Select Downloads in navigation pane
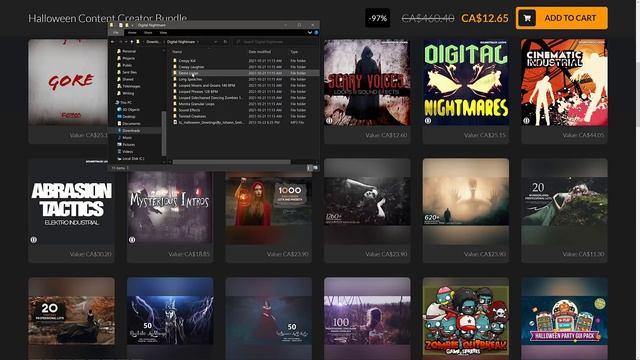The image size is (640, 360). (x=131, y=131)
